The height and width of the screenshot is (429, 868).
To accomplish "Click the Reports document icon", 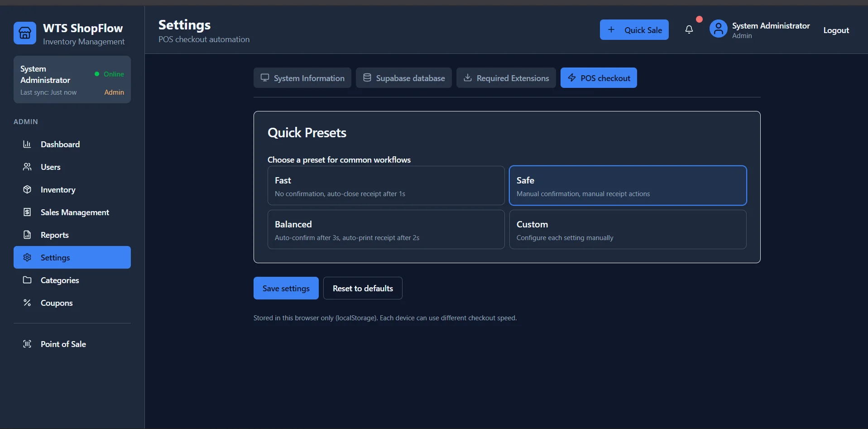I will (x=27, y=235).
